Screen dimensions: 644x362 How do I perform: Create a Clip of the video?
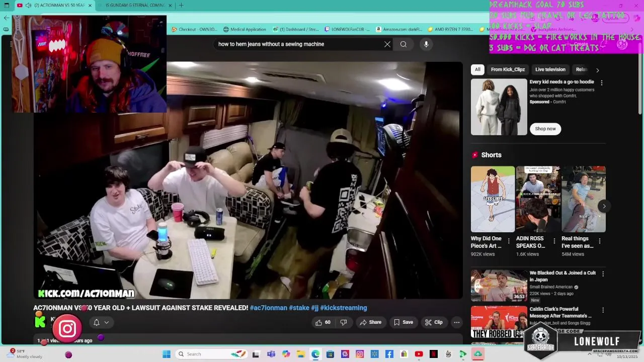click(x=434, y=322)
